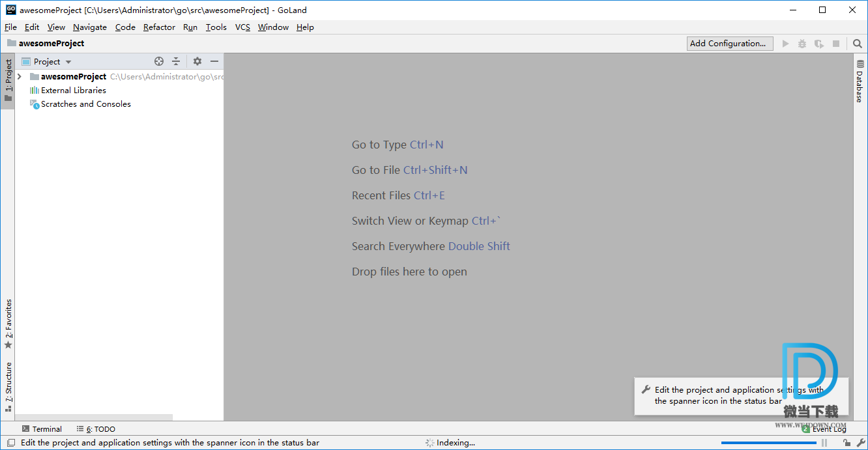Image resolution: width=868 pixels, height=450 pixels.
Task: Open the Refactor menu
Action: click(x=159, y=27)
